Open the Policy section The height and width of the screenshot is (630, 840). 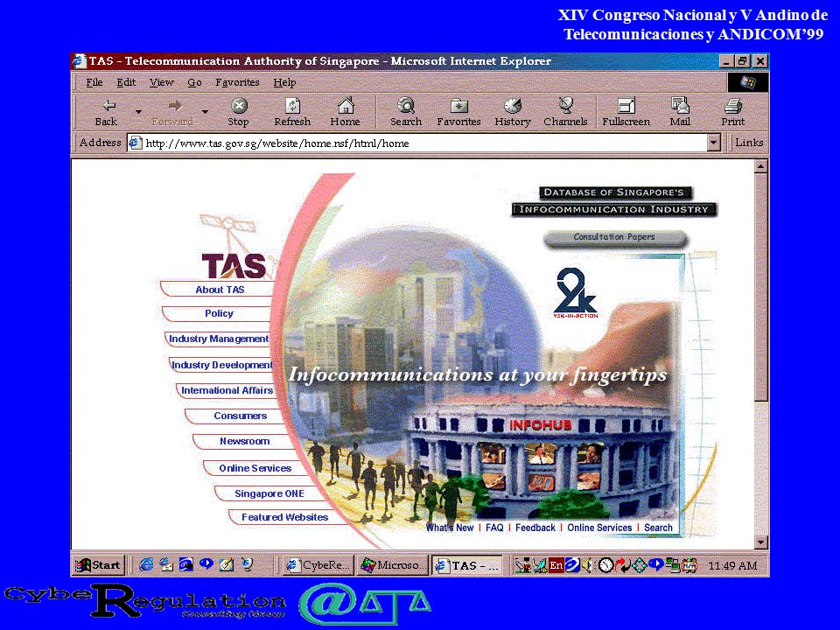219,313
